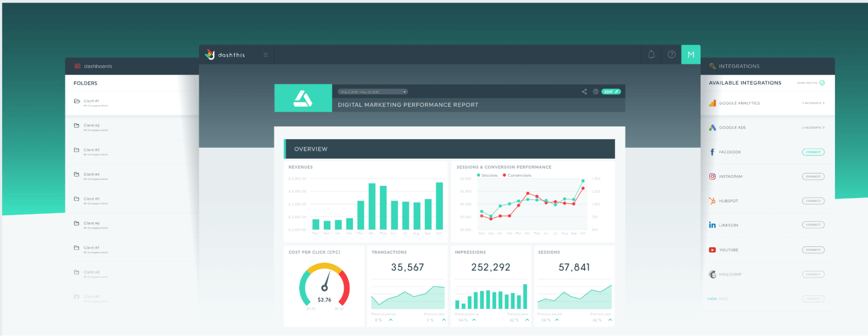
Task: Click the Revenues chart title
Action: pyautogui.click(x=300, y=167)
